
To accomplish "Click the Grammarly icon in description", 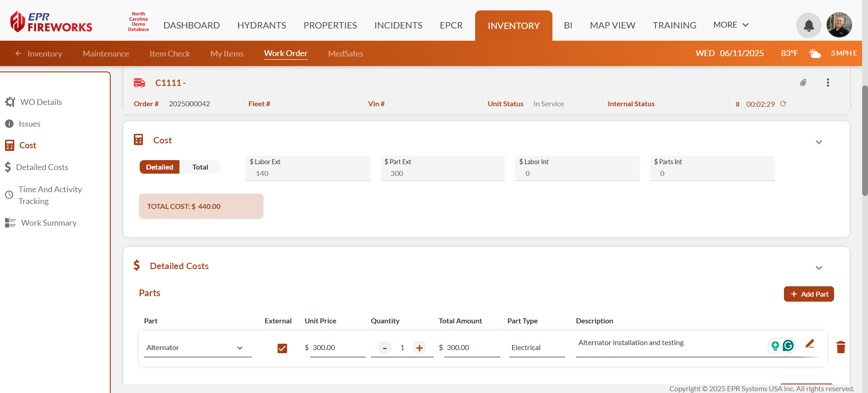I will point(788,346).
